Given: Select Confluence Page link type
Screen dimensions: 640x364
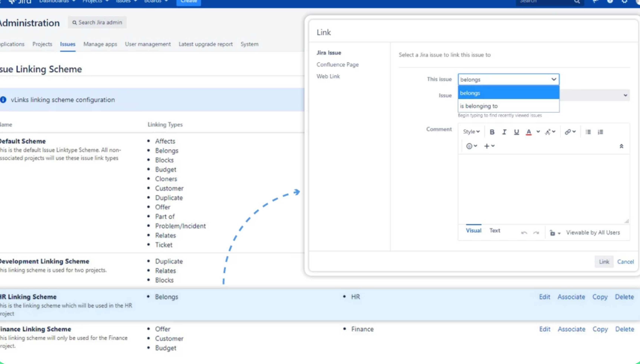Looking at the screenshot, I should [338, 64].
